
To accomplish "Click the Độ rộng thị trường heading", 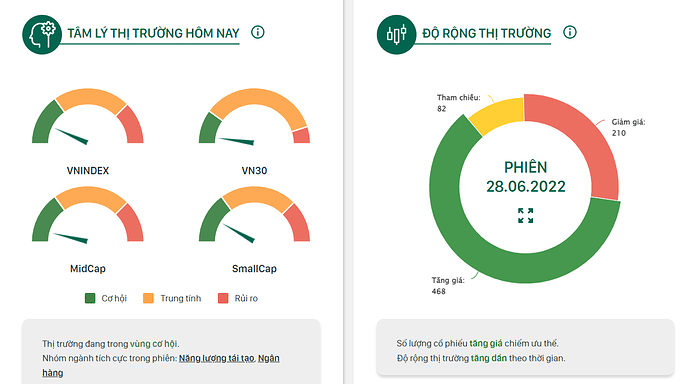I will pyautogui.click(x=486, y=33).
